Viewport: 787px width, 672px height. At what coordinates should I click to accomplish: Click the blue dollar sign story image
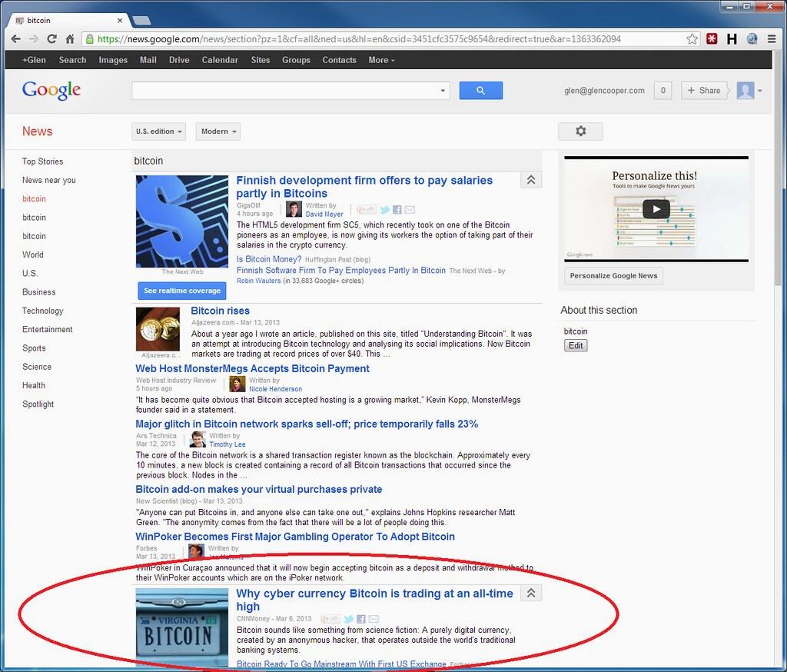coord(181,221)
